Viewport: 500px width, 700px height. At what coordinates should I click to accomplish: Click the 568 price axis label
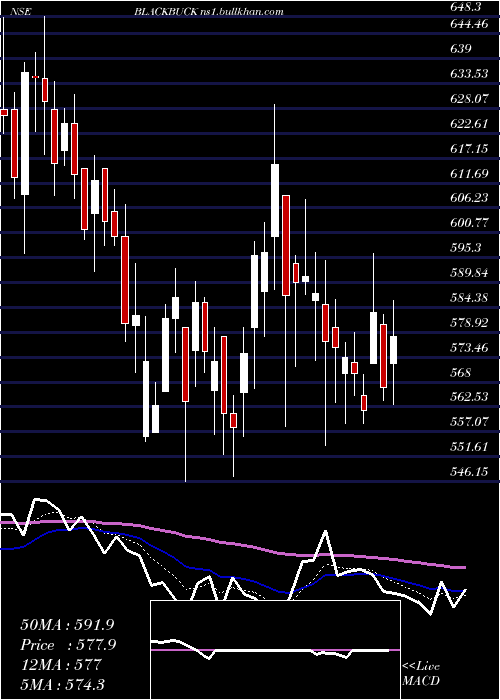tap(461, 372)
